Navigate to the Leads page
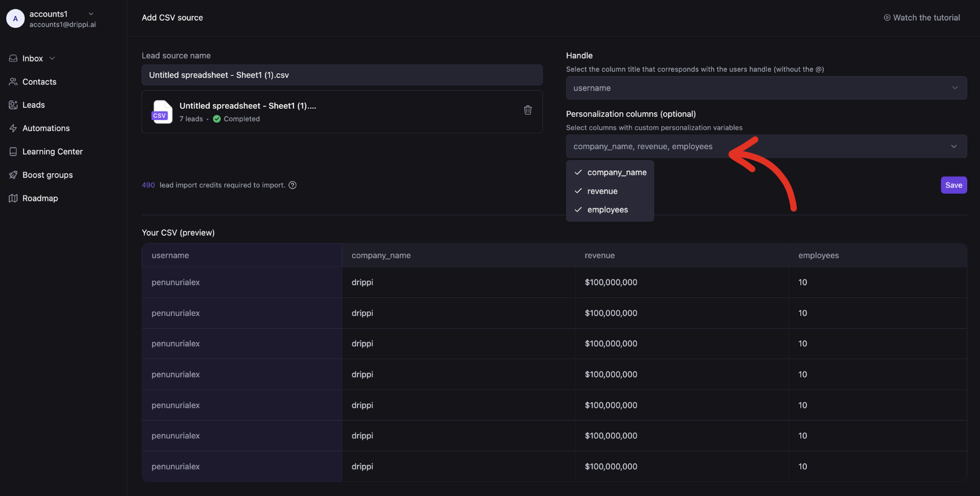This screenshot has height=496, width=980. point(33,105)
